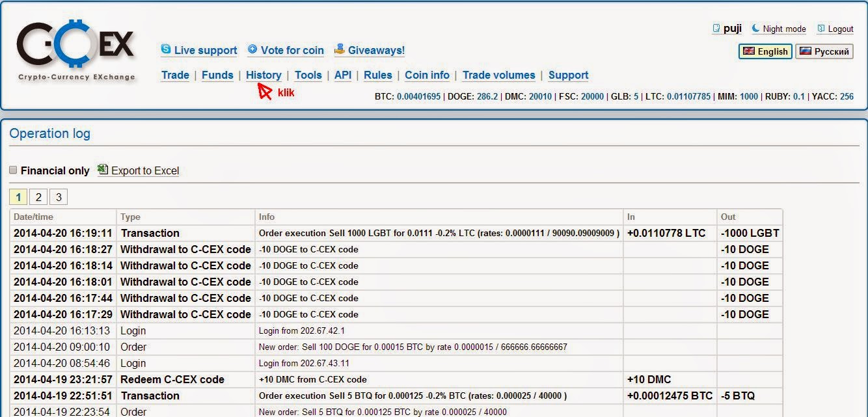Viewport: 868px width, 417px height.
Task: Open the Tools menu
Action: (x=308, y=75)
